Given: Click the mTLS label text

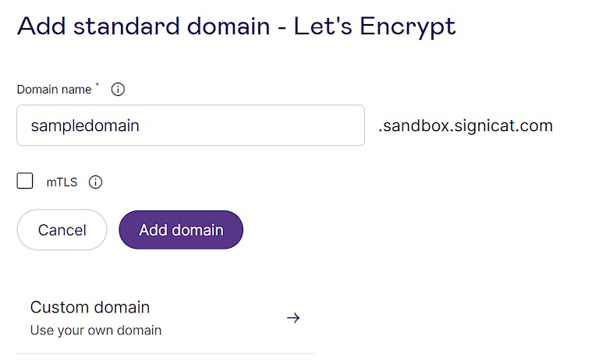Looking at the screenshot, I should (62, 182).
